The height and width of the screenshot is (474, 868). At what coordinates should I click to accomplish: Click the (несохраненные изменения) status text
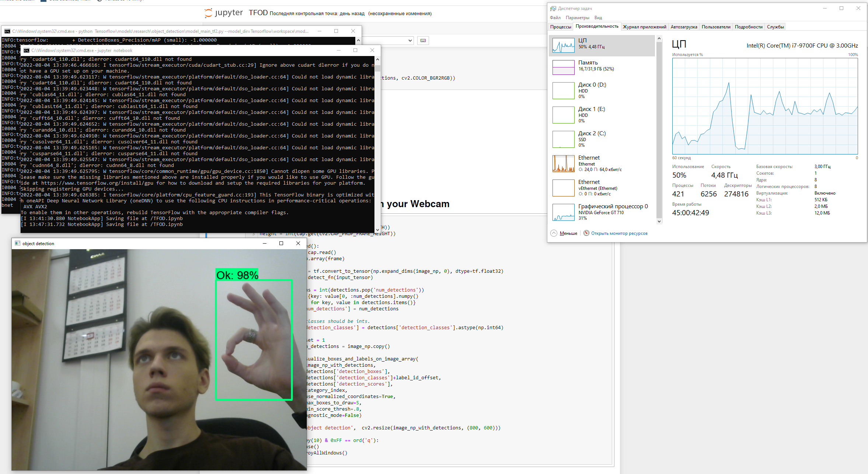(400, 14)
